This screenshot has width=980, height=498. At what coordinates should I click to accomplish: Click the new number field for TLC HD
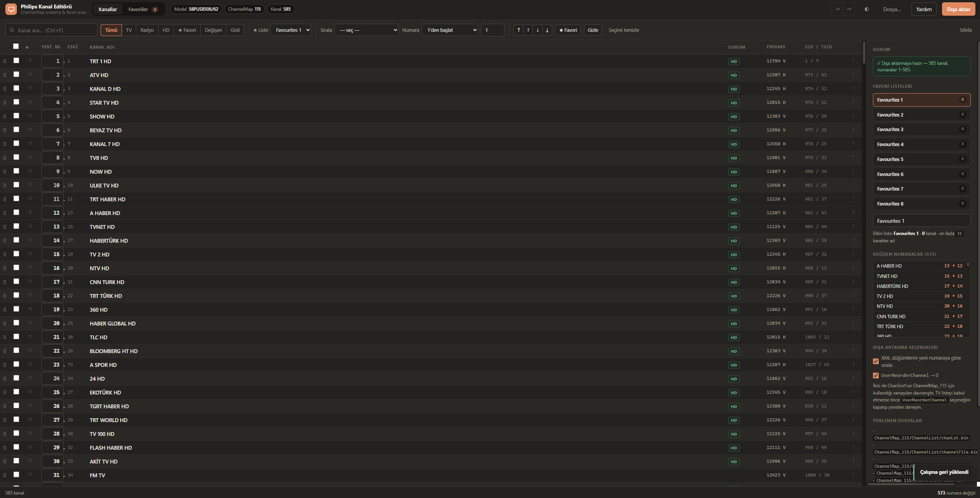(x=53, y=337)
